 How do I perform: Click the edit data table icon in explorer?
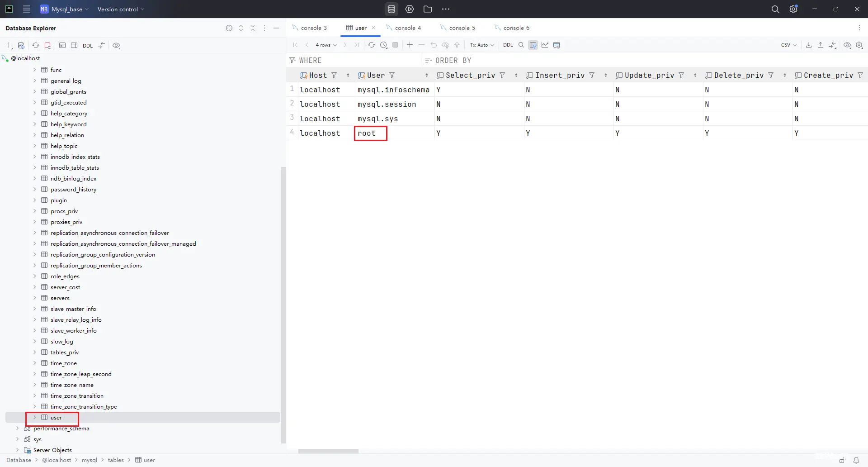pyautogui.click(x=74, y=45)
